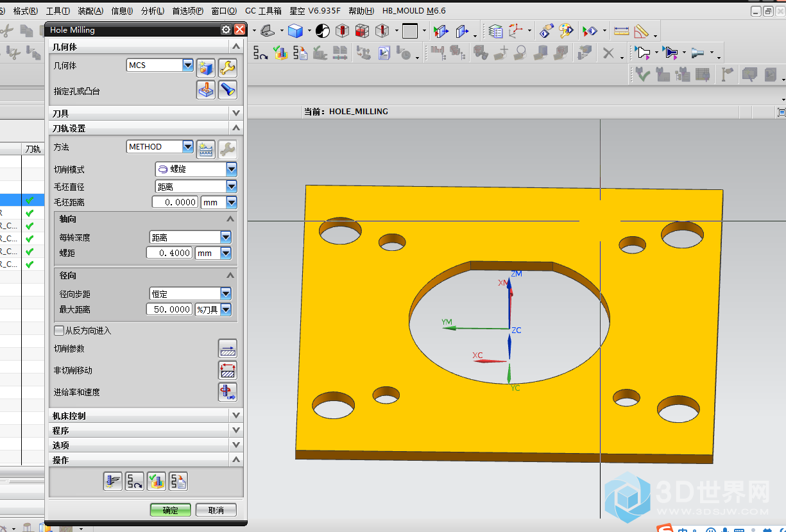786x532 pixels.
Task: Expand the 机床控制 section
Action: click(236, 416)
